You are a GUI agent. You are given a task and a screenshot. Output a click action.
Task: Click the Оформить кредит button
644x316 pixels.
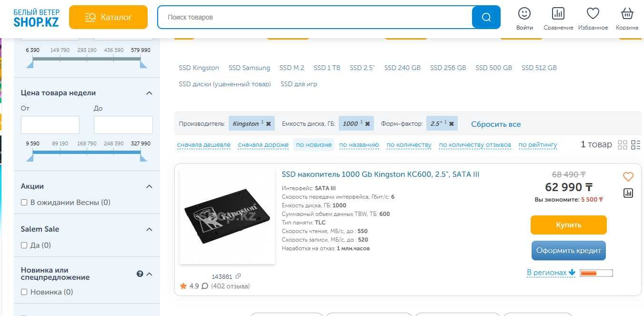pos(569,250)
